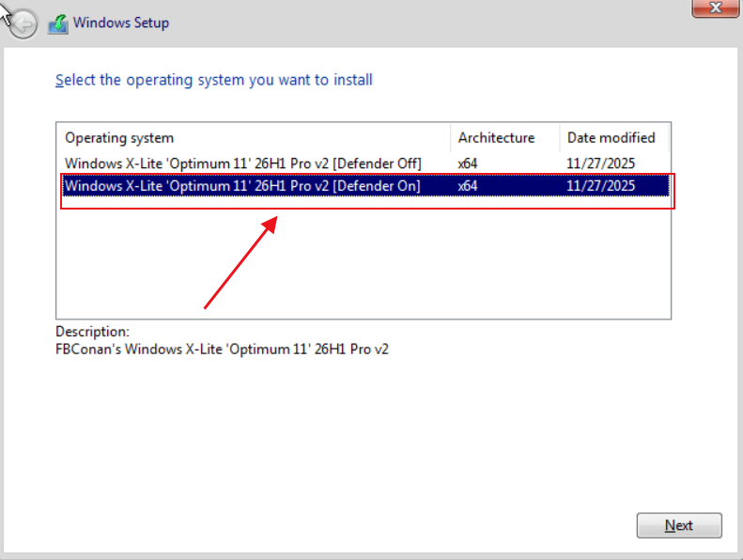Click the 11/27/2025 date in the Defender On row
This screenshot has width=743, height=560.
pyautogui.click(x=600, y=186)
